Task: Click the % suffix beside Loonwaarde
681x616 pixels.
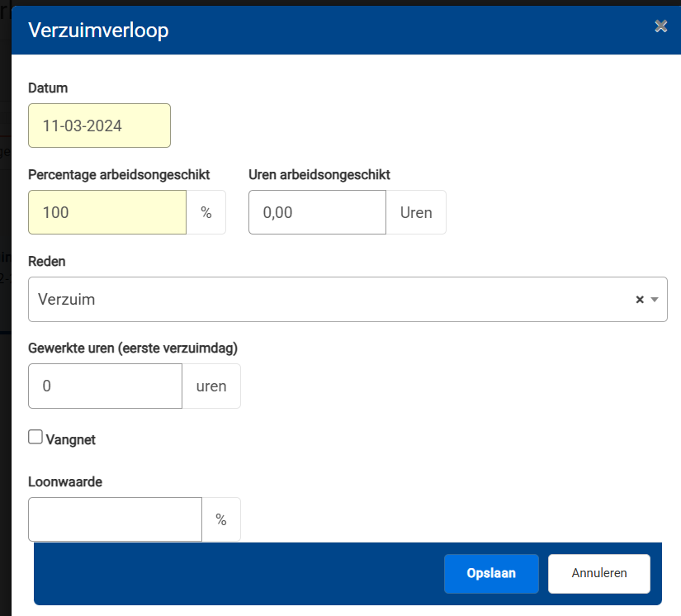Action: 221,519
